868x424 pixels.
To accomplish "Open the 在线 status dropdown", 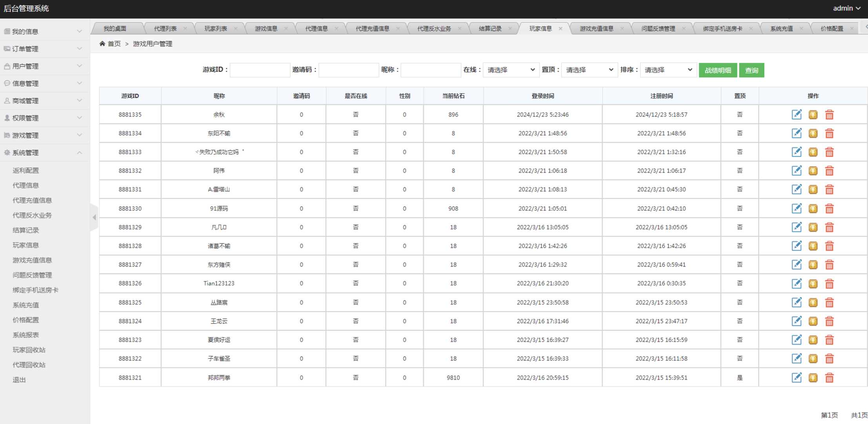I will pyautogui.click(x=511, y=70).
